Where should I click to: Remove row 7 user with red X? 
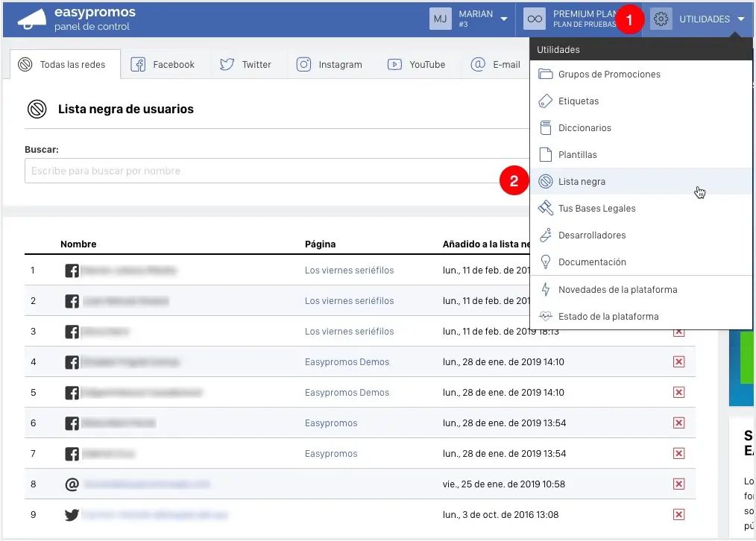point(679,453)
